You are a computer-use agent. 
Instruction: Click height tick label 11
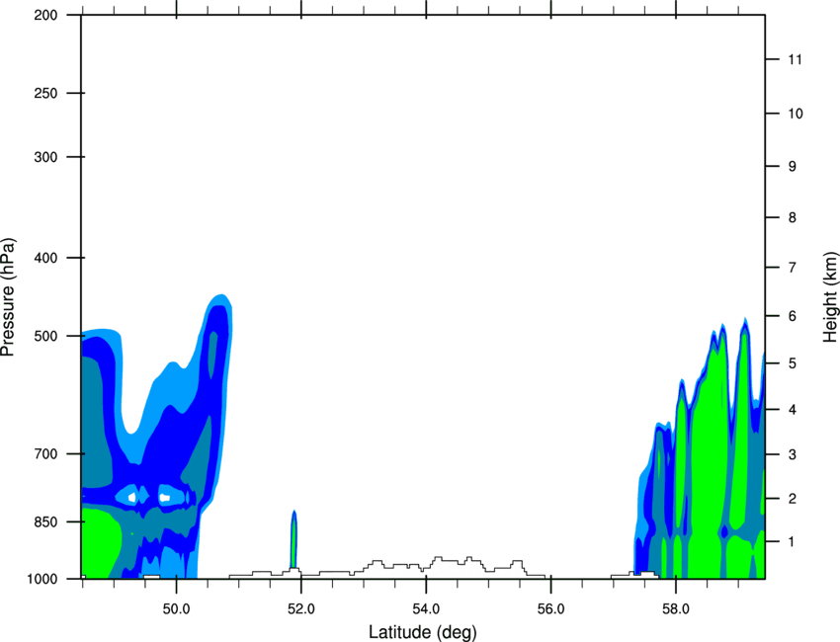795,59
